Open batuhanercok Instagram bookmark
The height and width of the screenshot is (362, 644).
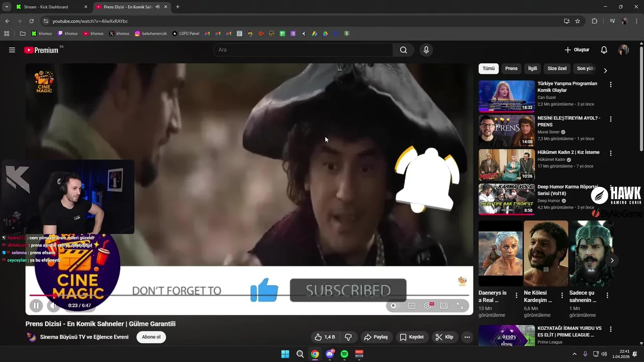pos(150,34)
